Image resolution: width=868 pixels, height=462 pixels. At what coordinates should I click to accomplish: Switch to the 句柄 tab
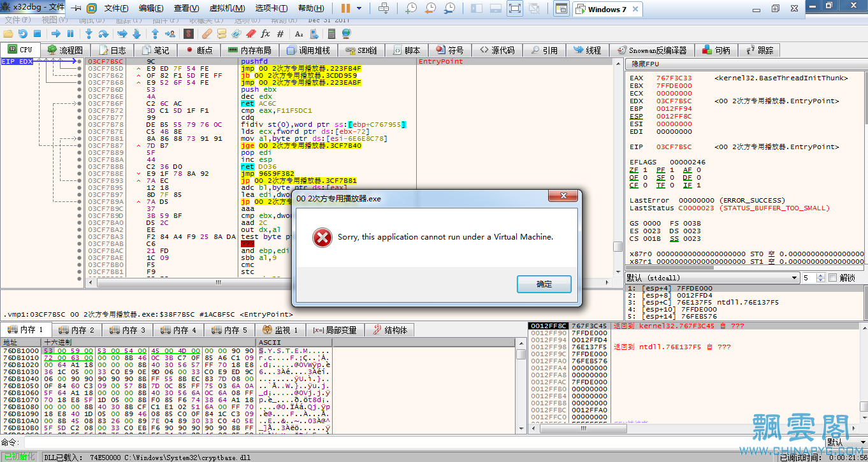pos(717,50)
